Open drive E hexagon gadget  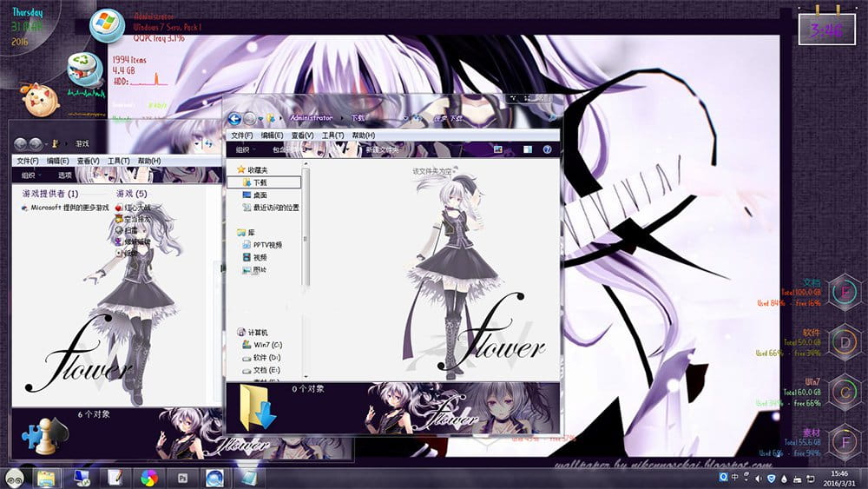845,293
